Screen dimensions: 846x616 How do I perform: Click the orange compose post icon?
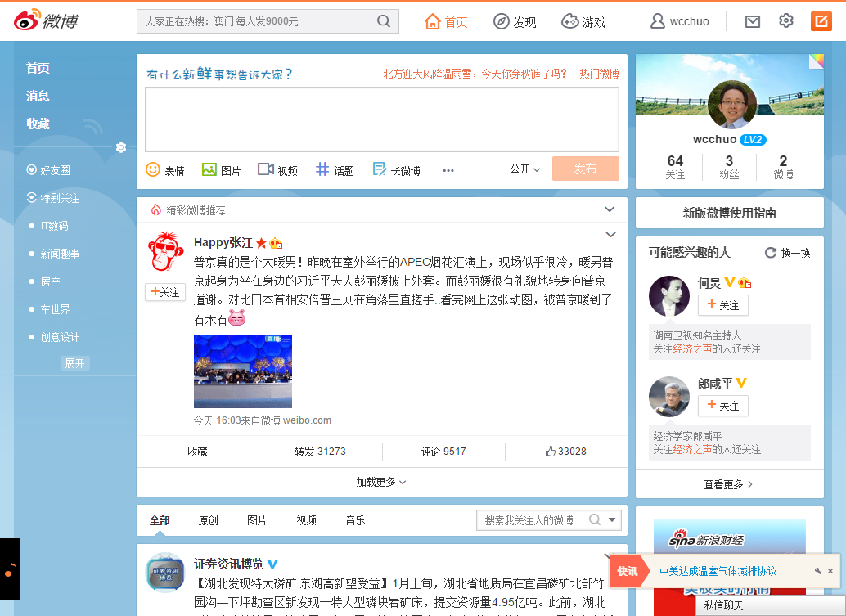(821, 21)
